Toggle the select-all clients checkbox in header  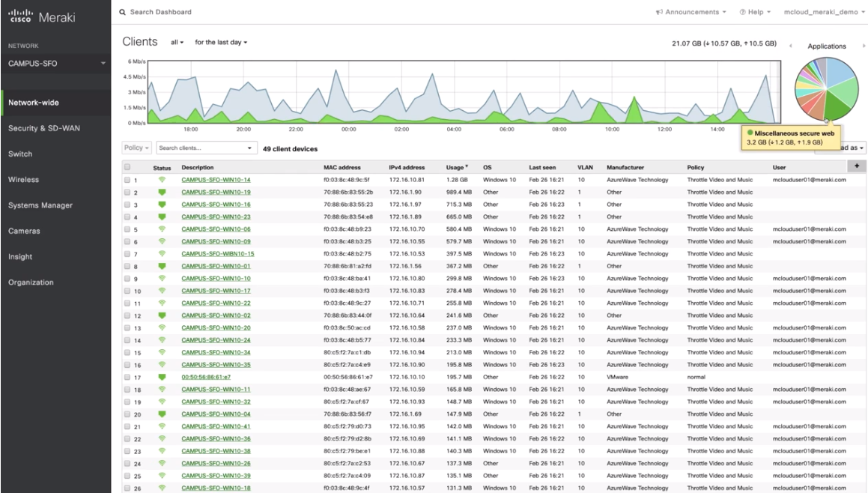tap(127, 167)
